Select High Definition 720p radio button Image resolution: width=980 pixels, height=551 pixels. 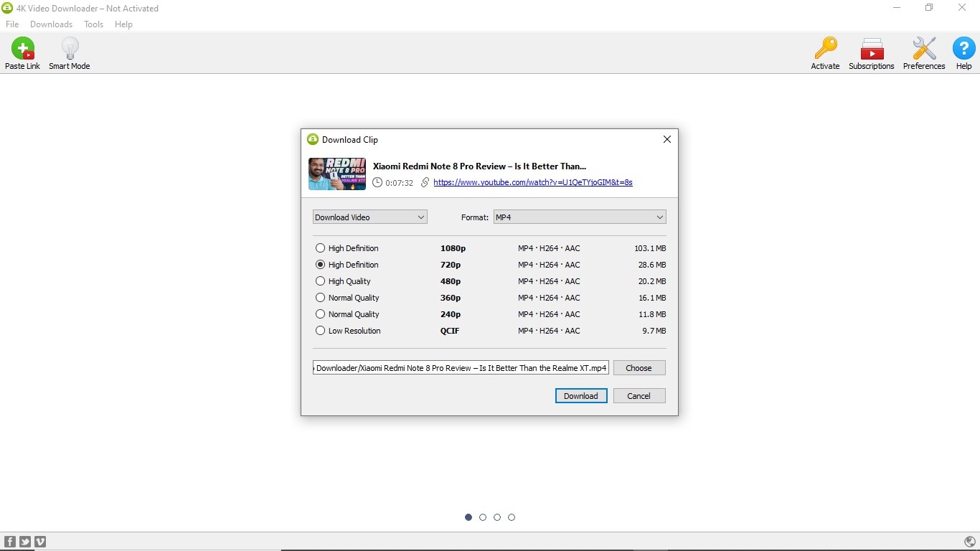pyautogui.click(x=320, y=265)
